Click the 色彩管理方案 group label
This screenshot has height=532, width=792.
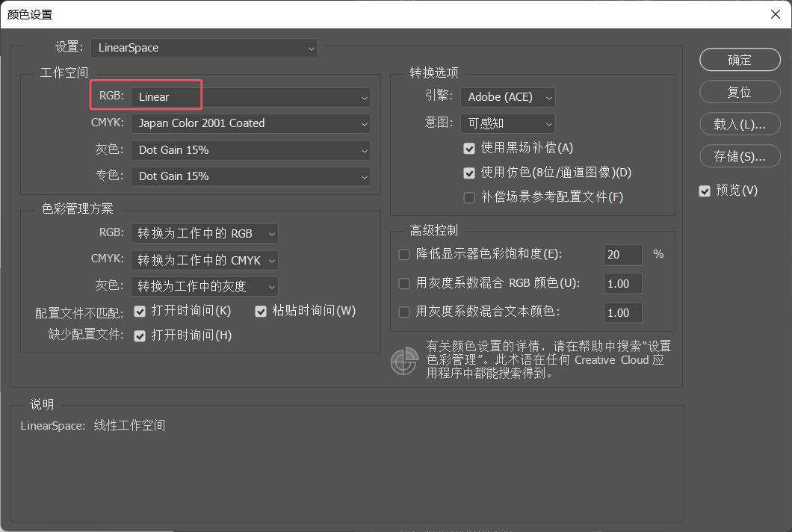point(77,208)
